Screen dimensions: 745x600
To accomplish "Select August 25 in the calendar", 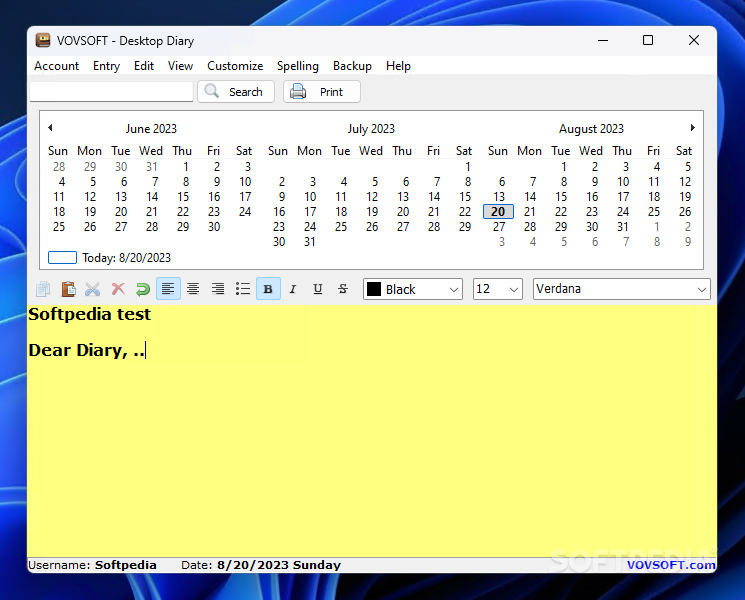I will click(x=654, y=212).
